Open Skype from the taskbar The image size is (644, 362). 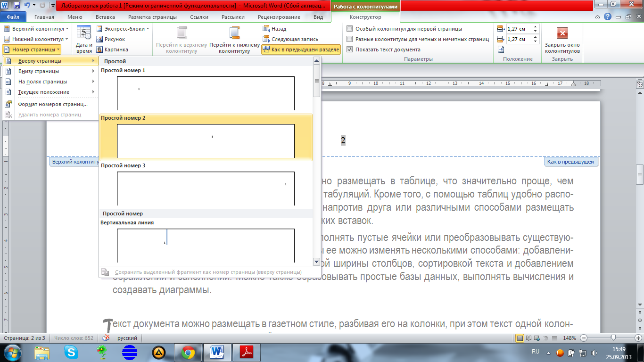72,352
